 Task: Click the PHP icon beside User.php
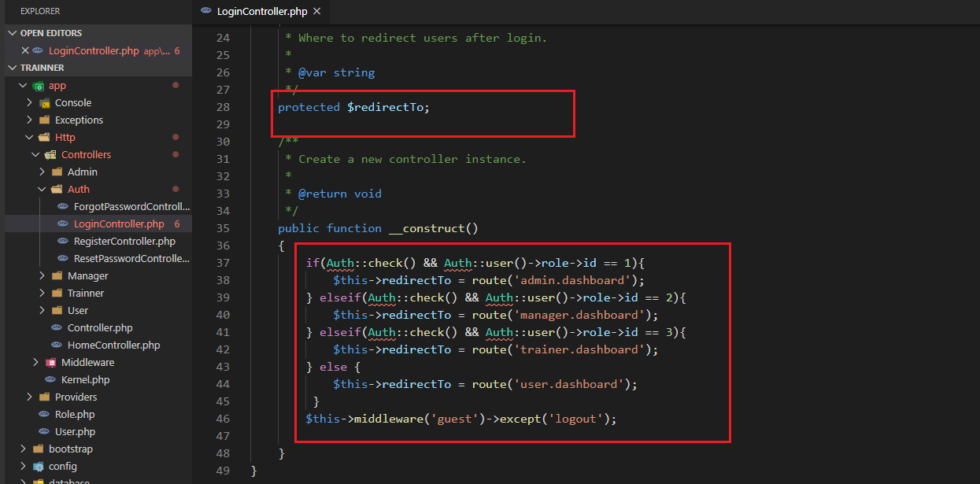45,432
